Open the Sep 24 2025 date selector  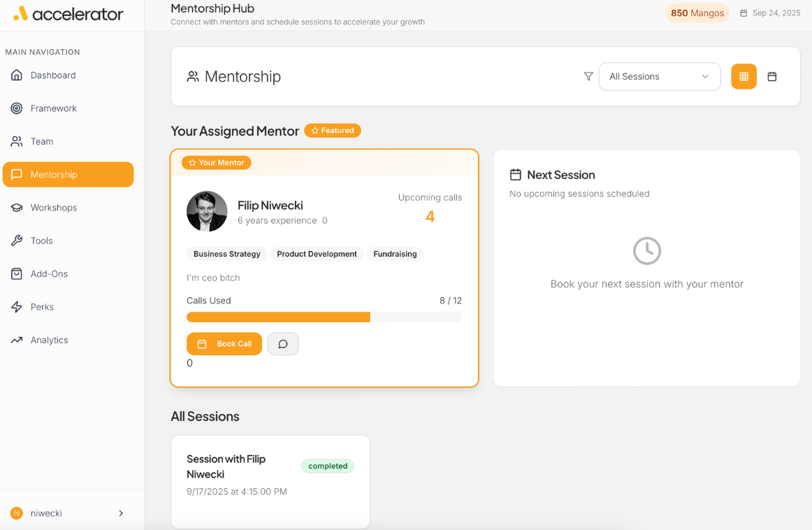(769, 13)
